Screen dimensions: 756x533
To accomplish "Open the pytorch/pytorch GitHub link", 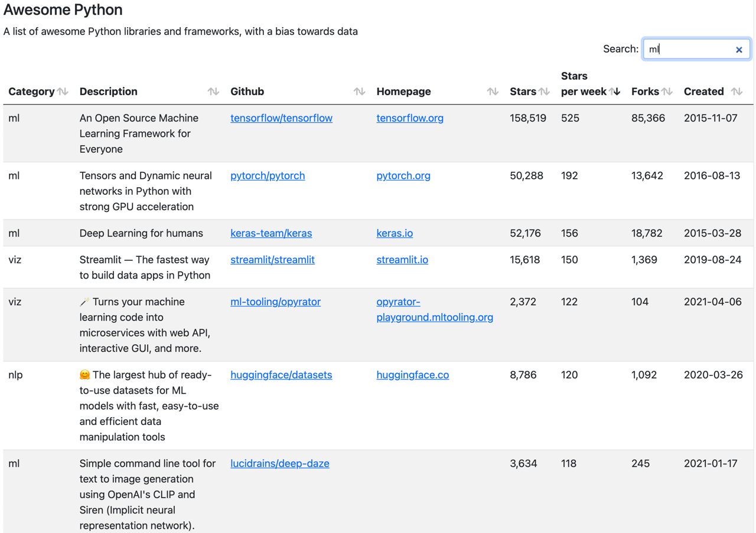I will click(x=268, y=176).
